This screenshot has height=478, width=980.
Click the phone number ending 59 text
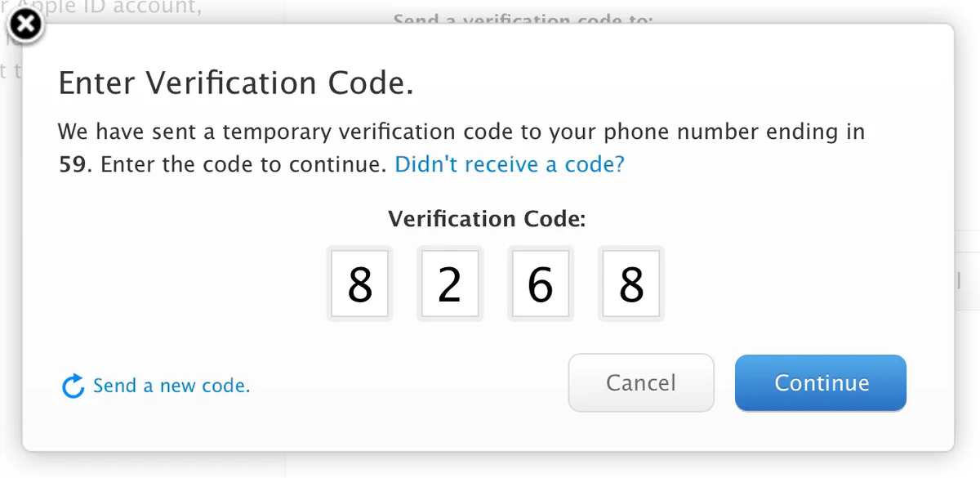point(67,163)
